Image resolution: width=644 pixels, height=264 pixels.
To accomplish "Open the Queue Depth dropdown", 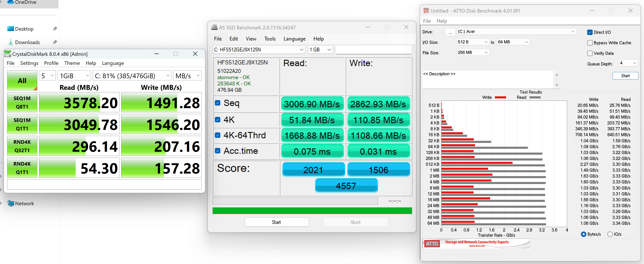I will [x=628, y=63].
